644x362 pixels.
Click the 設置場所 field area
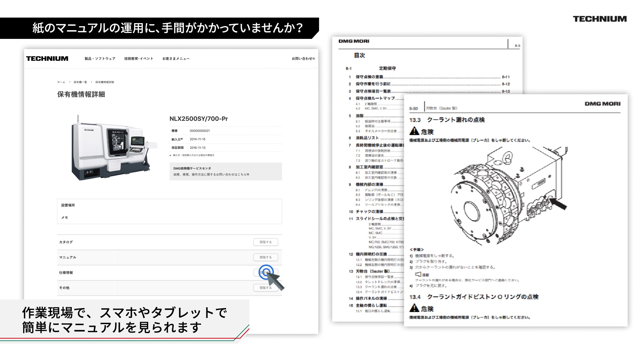point(169,205)
